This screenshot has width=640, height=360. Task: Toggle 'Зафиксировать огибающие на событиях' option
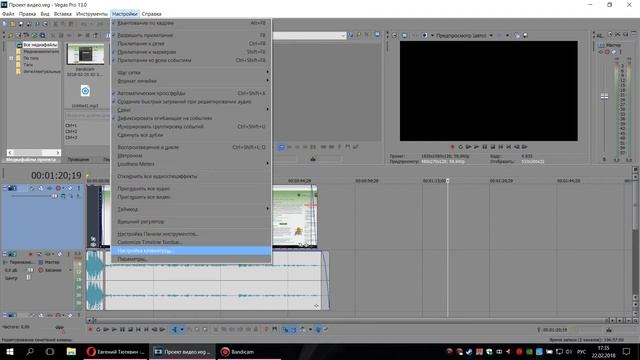pos(191,118)
